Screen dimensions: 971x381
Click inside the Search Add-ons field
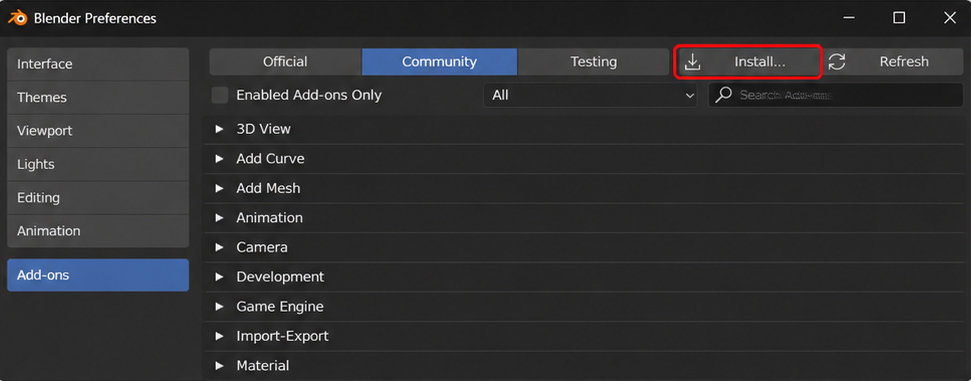(835, 95)
